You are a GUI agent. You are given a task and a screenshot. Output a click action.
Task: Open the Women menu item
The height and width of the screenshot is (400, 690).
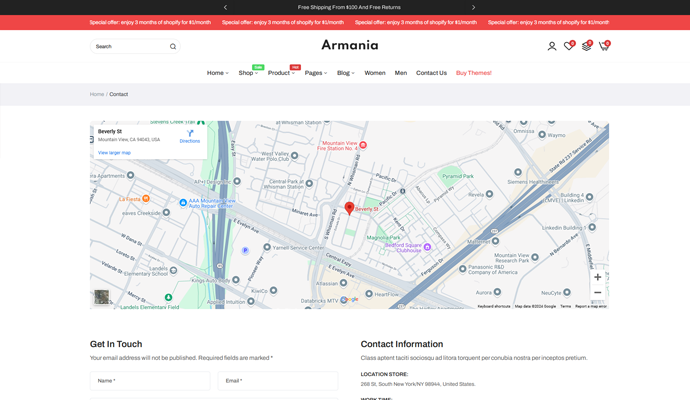(x=375, y=73)
